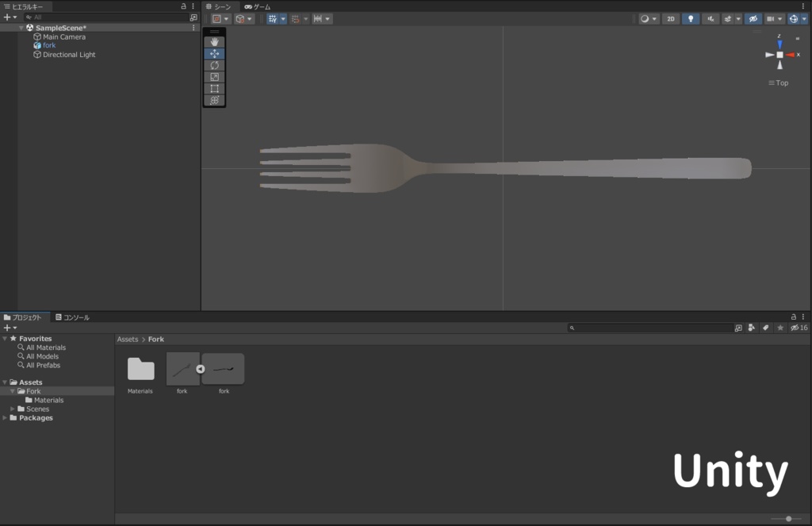Viewport: 812px width, 526px height.
Task: Collapse the SampleScene tree arrow
Action: (21, 28)
